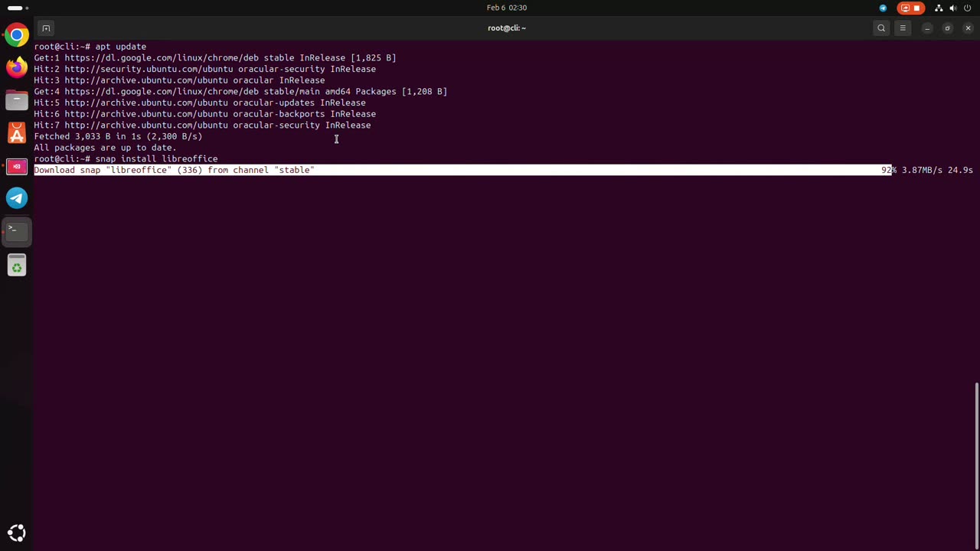This screenshot has height=551, width=980.
Task: Click the download speed "3.87MB/s 24.9s" text
Action: pyautogui.click(x=937, y=170)
